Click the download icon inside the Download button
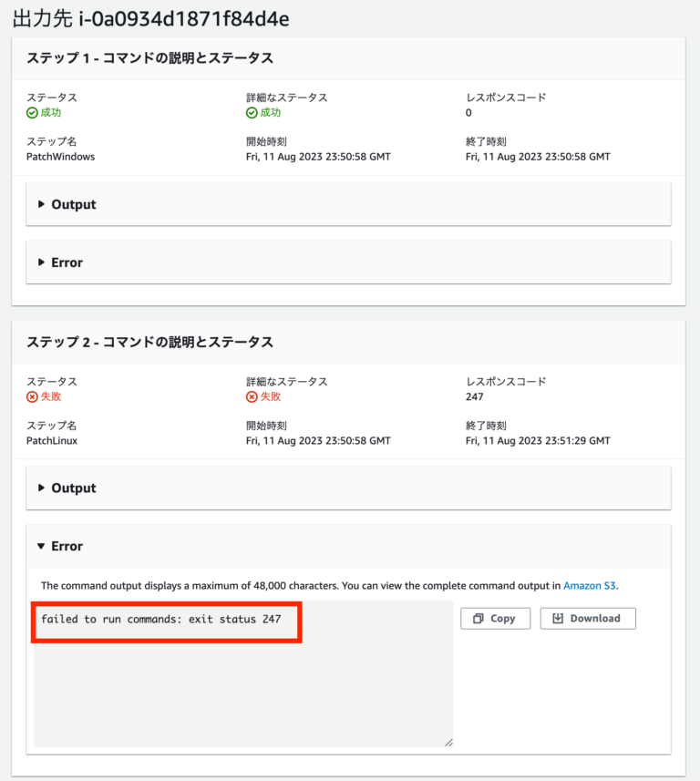This screenshot has width=700, height=781. 557,618
